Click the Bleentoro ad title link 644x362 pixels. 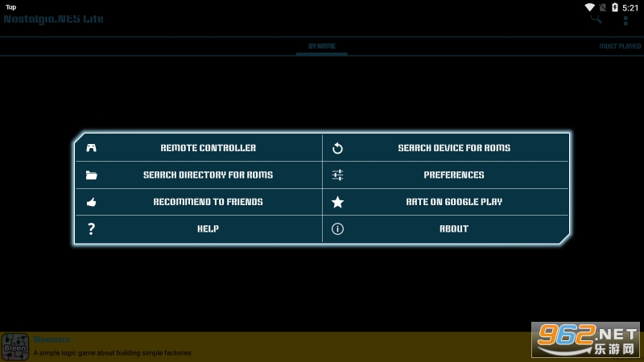(x=52, y=339)
